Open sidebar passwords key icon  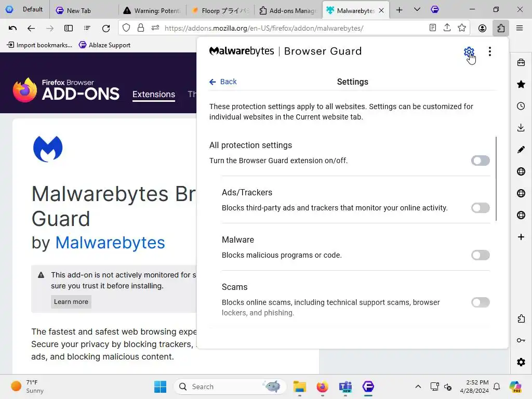[x=521, y=340]
